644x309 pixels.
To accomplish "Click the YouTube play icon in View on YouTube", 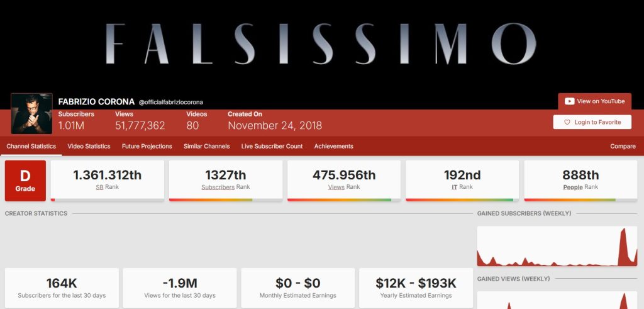I will 569,101.
